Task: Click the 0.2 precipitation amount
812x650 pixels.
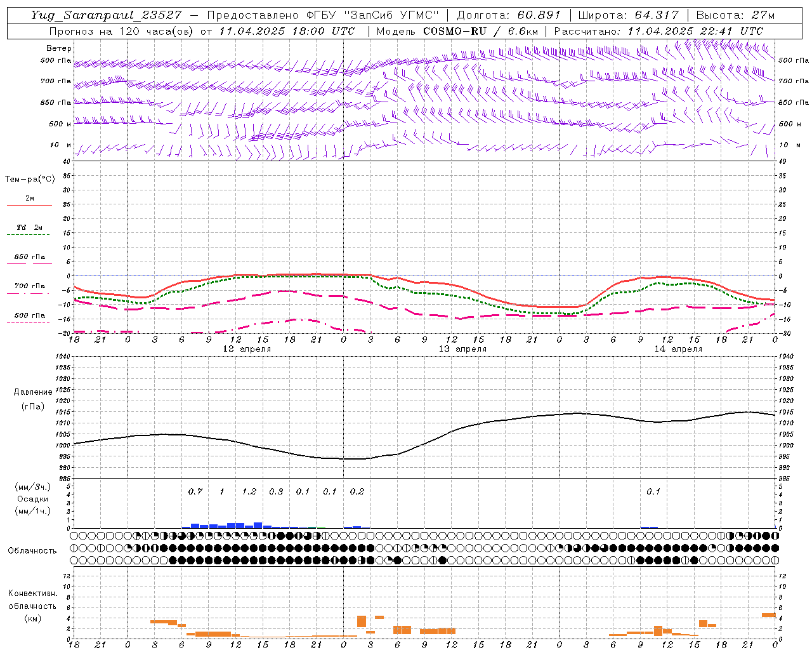Action: click(357, 492)
